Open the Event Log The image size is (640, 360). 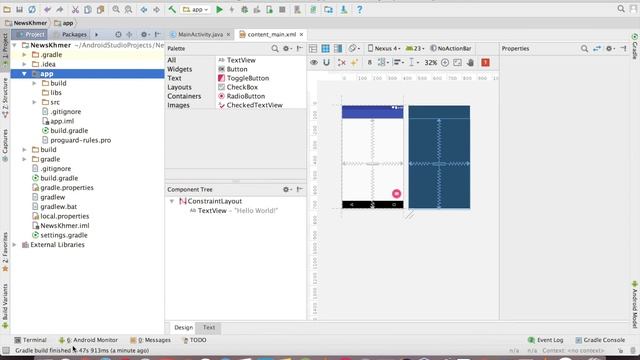click(546, 340)
